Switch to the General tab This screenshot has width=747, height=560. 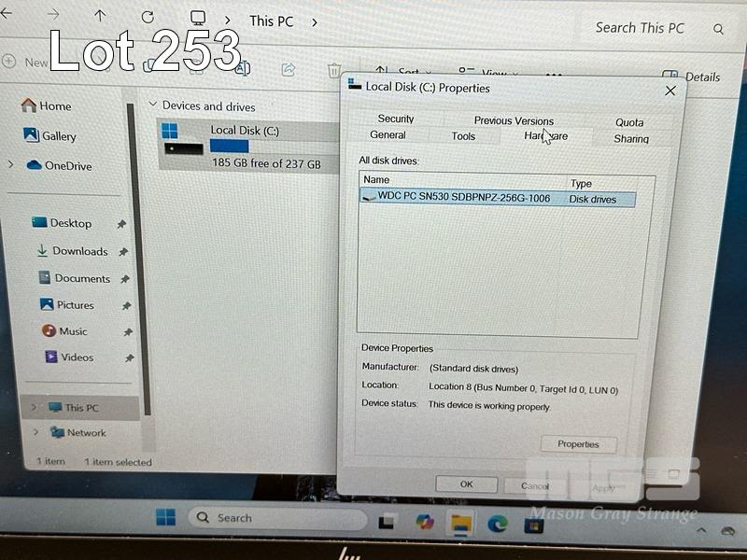point(388,135)
